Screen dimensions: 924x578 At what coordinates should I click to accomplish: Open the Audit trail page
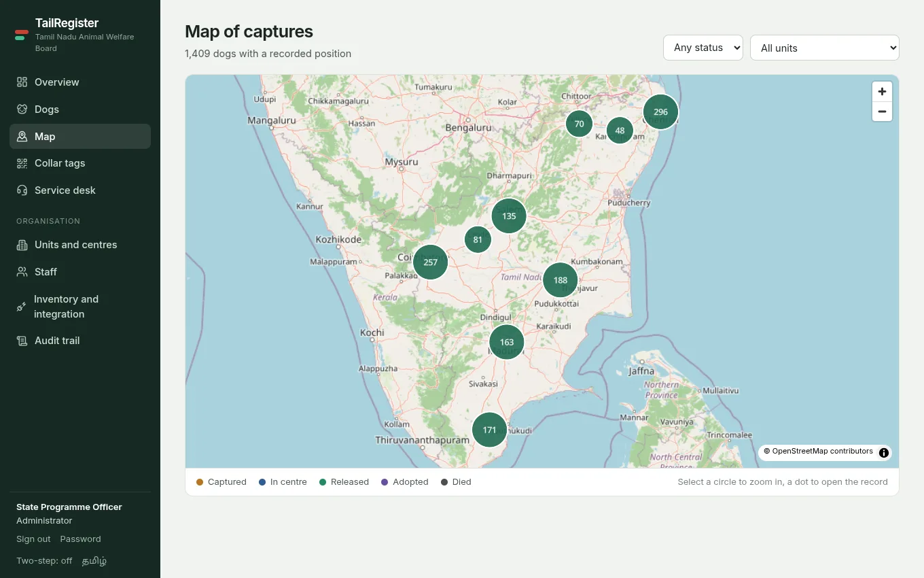[80, 341]
